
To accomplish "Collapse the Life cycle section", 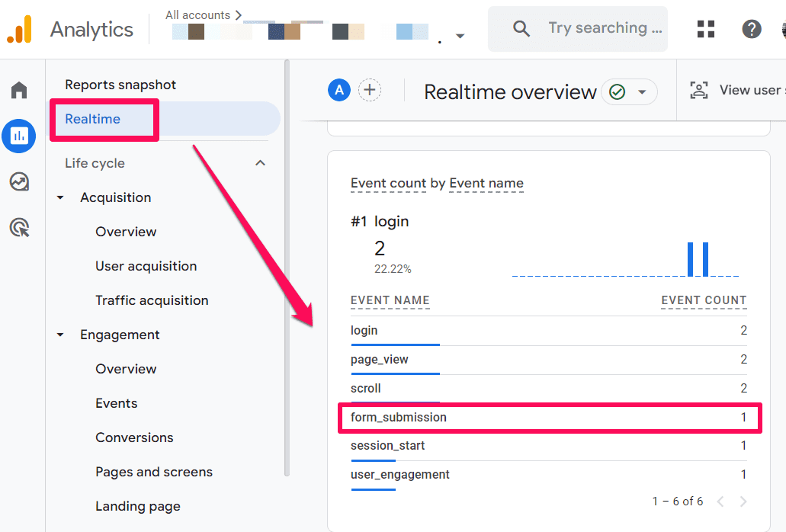I will click(x=260, y=163).
